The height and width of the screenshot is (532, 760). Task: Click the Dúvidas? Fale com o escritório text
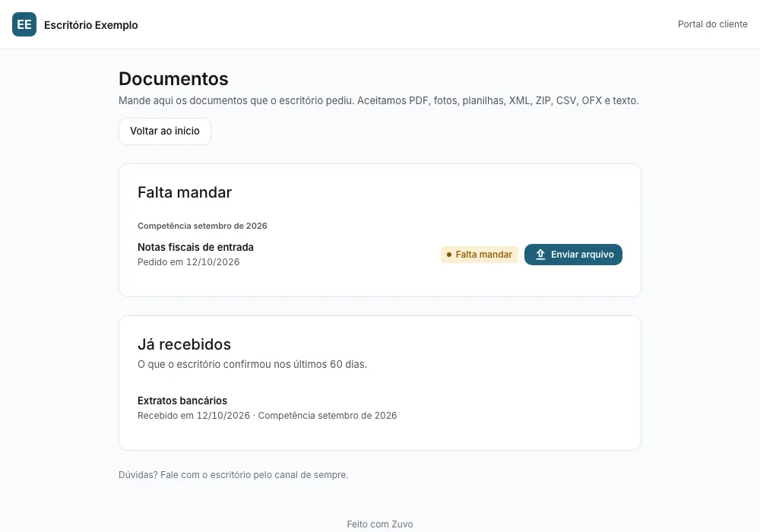(x=233, y=475)
